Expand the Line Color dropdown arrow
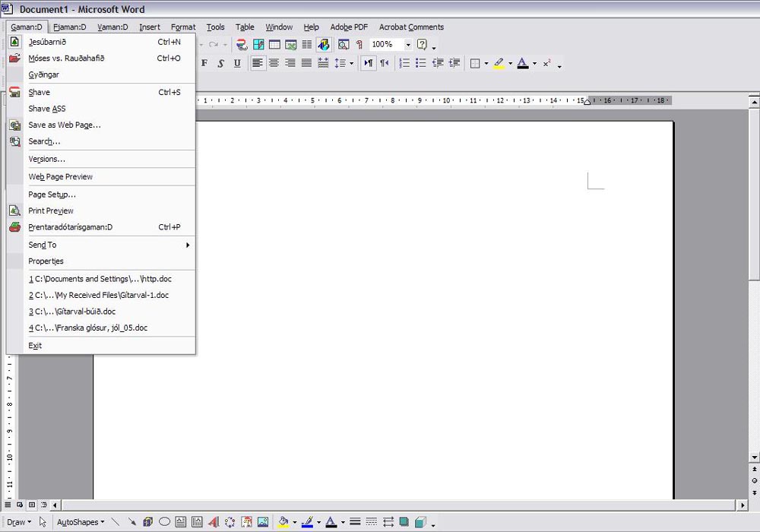Viewport: 760px width, 532px height. pos(318,522)
